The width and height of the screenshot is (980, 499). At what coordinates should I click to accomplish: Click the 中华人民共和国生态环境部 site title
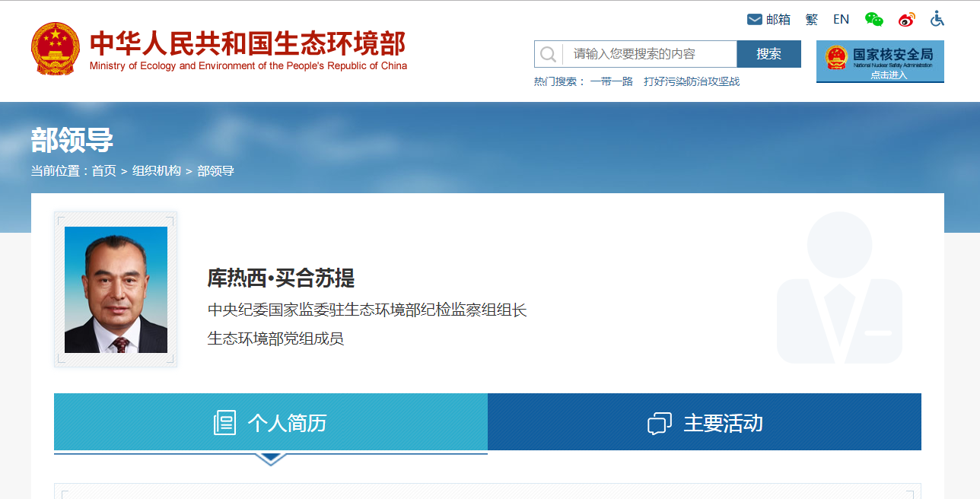[248, 43]
